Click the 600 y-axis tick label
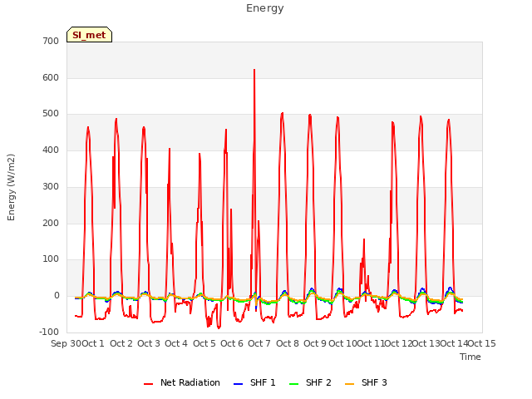Screen dimensions: 532x399 [x=51, y=77]
